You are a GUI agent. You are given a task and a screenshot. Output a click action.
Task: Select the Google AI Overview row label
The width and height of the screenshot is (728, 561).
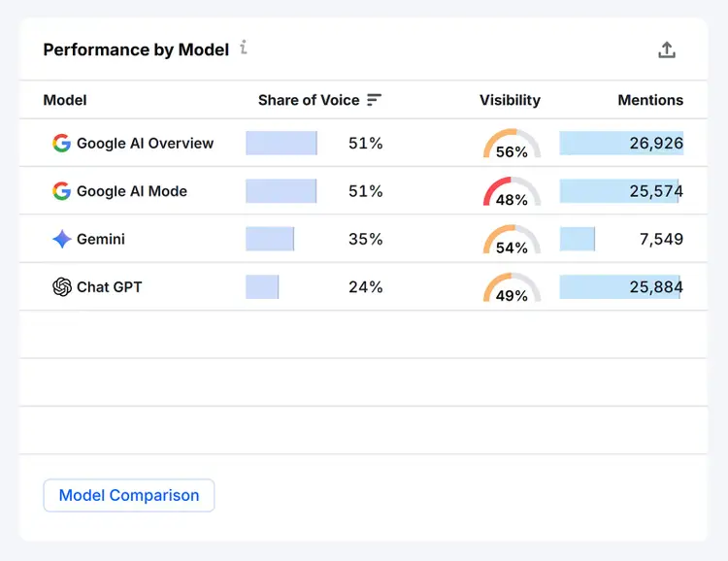[x=145, y=144]
